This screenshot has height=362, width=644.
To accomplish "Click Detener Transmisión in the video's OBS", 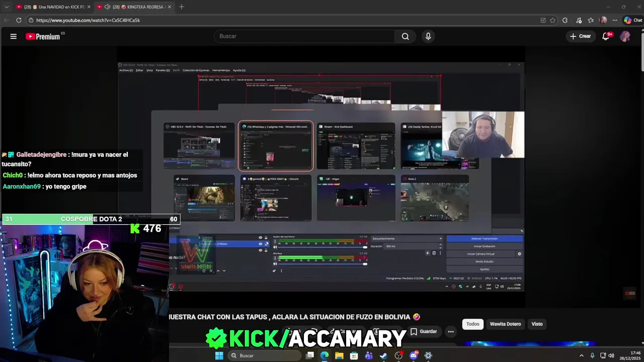I will [x=484, y=239].
